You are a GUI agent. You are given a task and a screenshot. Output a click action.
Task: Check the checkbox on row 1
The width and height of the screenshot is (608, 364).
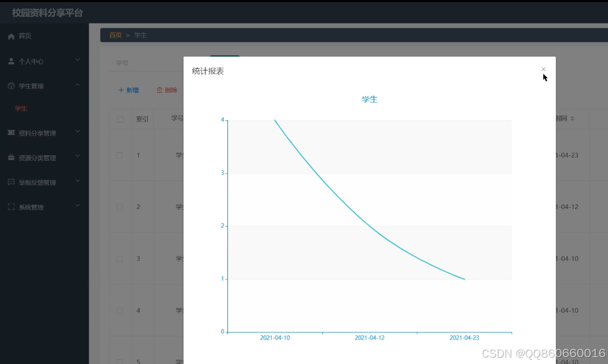119,155
